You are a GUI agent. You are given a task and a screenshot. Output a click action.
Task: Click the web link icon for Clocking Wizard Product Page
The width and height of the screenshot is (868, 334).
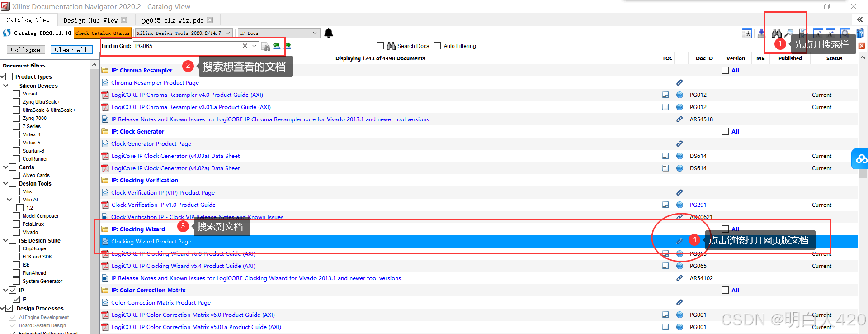679,241
